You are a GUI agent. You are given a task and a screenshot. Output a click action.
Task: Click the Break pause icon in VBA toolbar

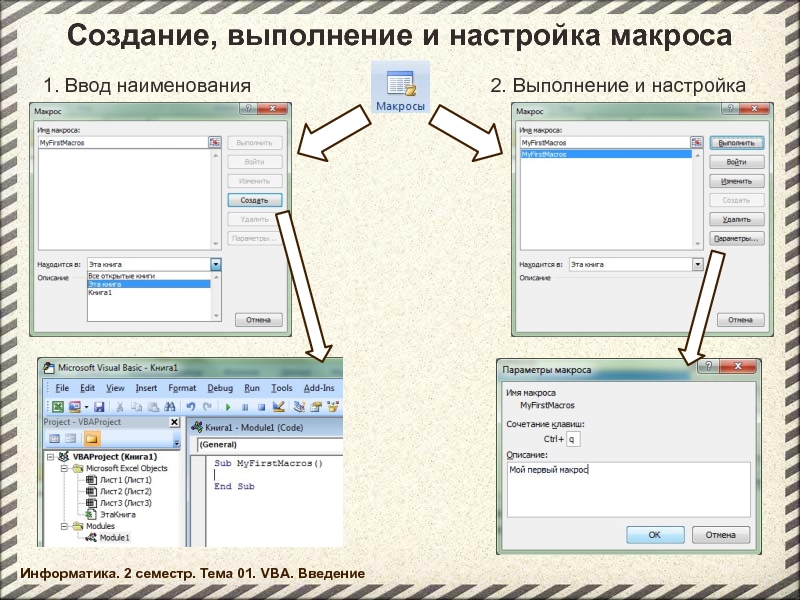pyautogui.click(x=244, y=407)
